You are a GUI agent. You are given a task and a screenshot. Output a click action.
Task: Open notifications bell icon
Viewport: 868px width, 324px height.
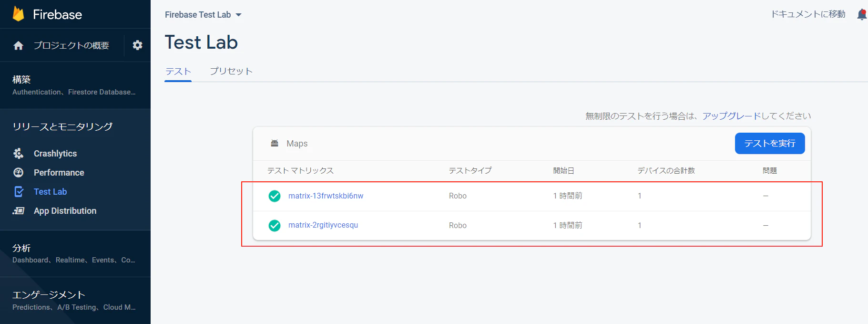[862, 14]
